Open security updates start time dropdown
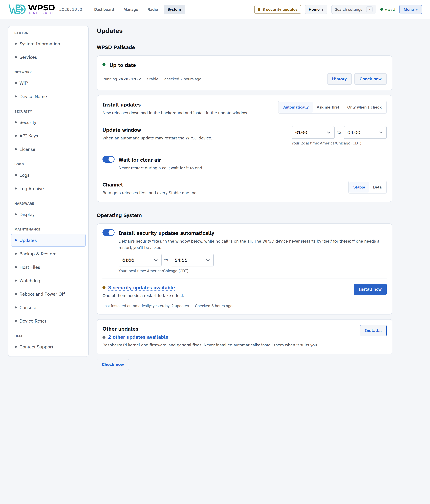 pyautogui.click(x=140, y=260)
